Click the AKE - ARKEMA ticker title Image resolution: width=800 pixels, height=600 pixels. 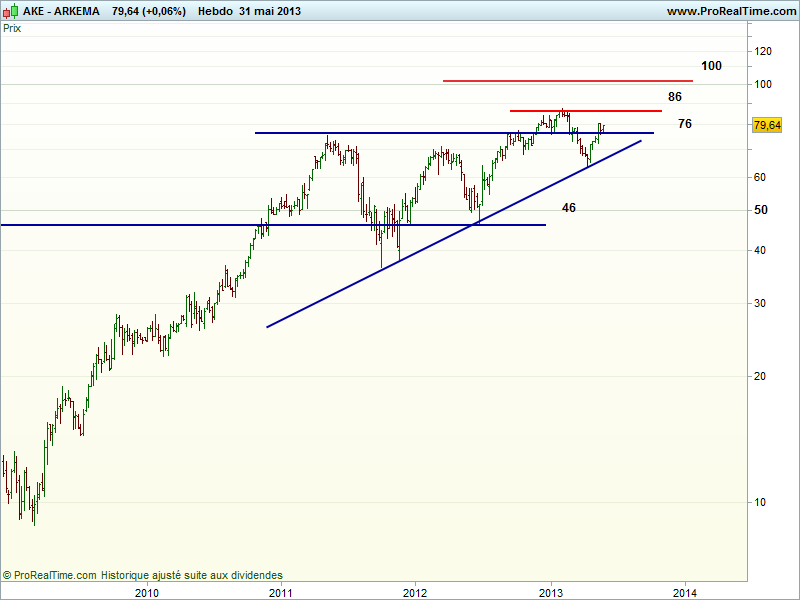[x=60, y=11]
